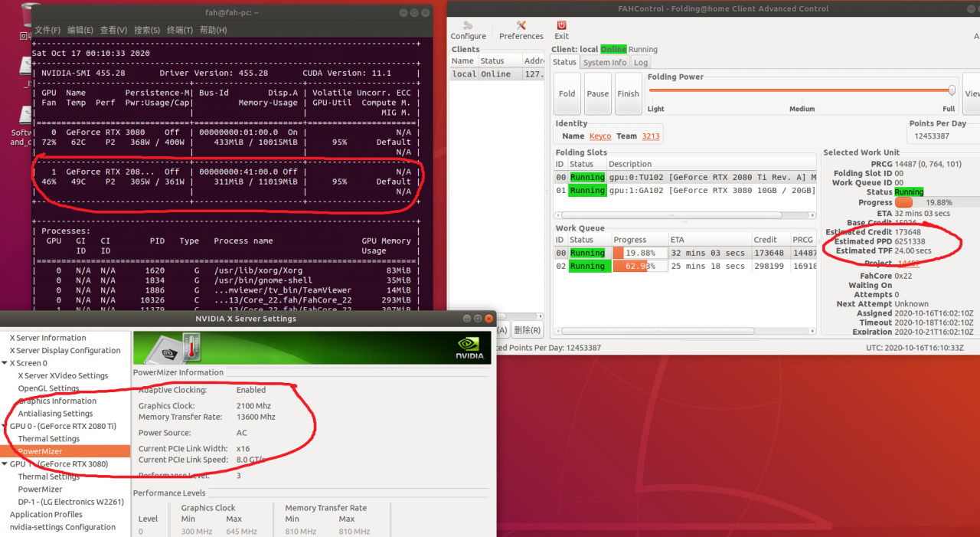Select PowerMizer under GPU 1
The height and width of the screenshot is (537, 980).
click(x=40, y=489)
